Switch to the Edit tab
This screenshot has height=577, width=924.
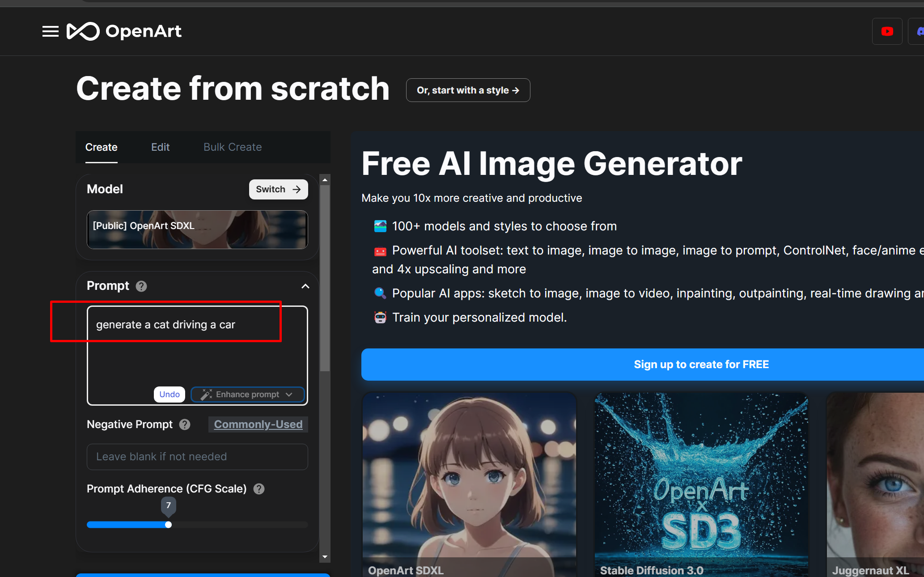(x=160, y=147)
